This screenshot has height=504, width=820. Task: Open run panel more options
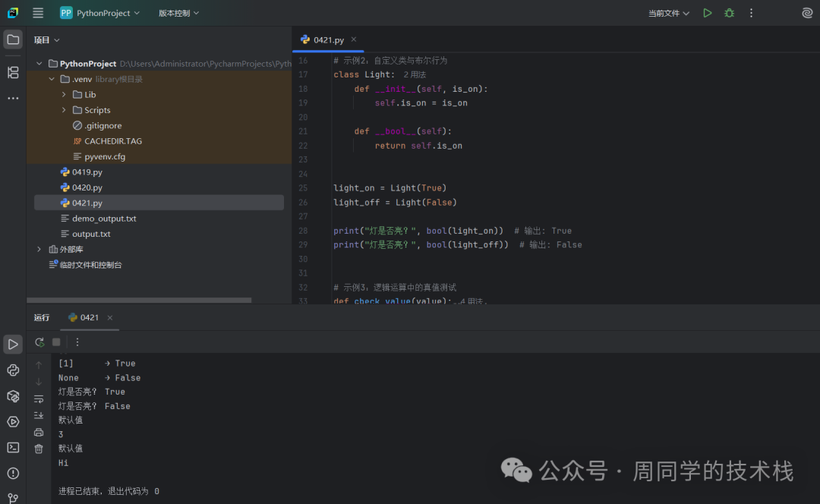tap(77, 342)
